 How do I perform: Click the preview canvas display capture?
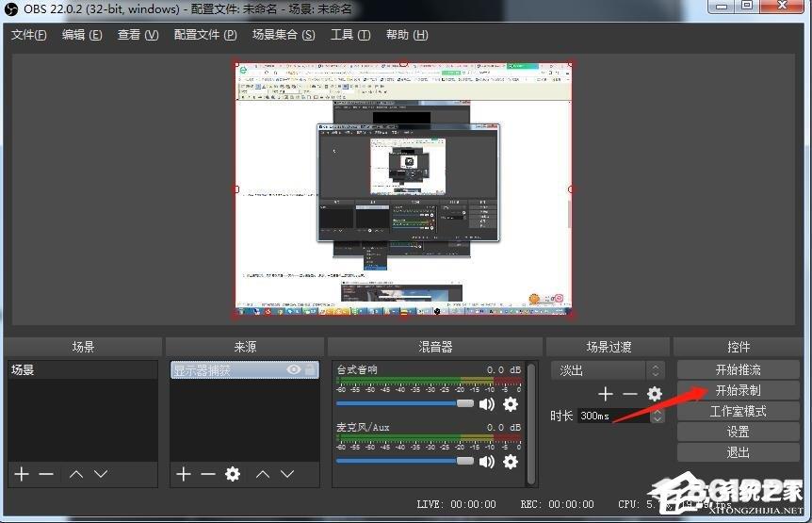point(403,189)
